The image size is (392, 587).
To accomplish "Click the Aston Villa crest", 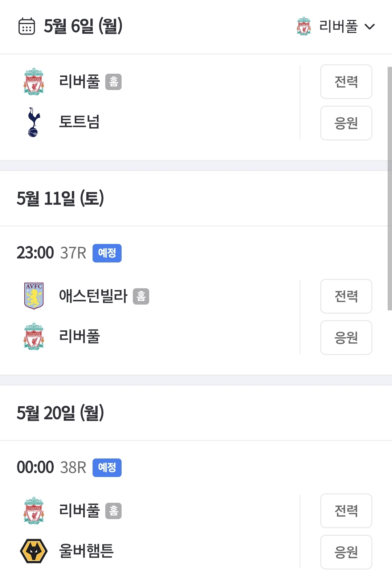I will (34, 296).
